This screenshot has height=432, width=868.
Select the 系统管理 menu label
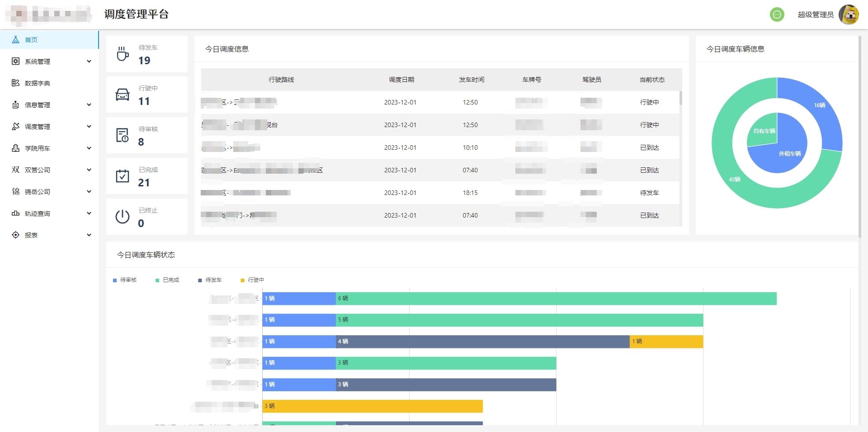pyautogui.click(x=38, y=62)
